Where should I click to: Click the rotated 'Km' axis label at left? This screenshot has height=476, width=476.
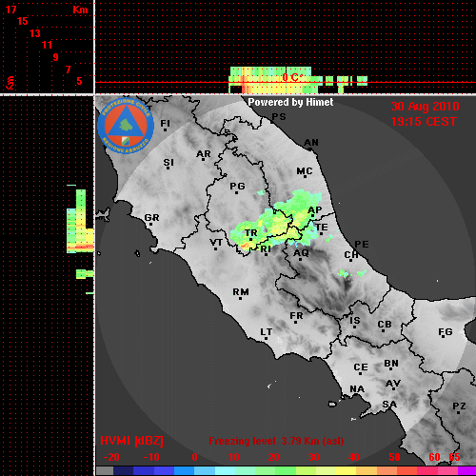(x=10, y=83)
